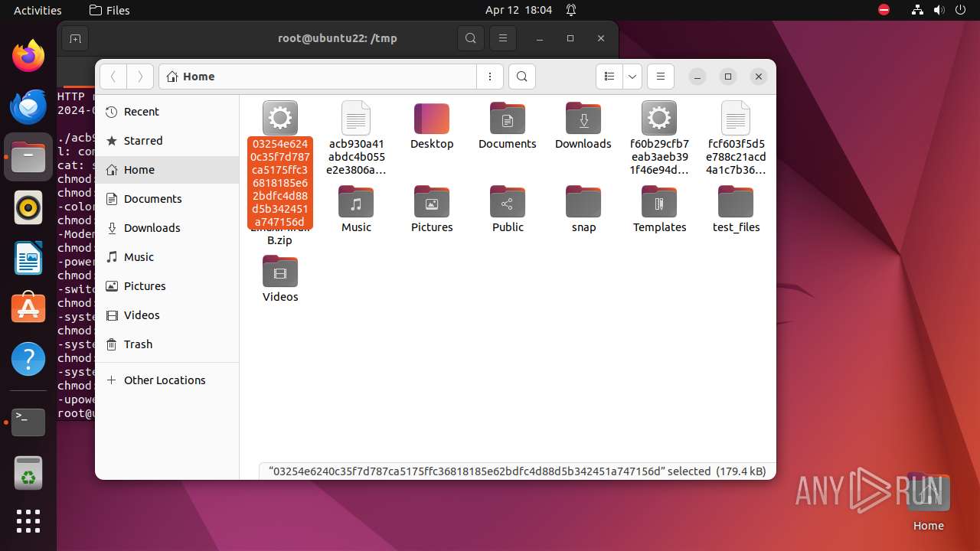Open the Files hamburger main menu
The height and width of the screenshot is (551, 980).
point(660,77)
